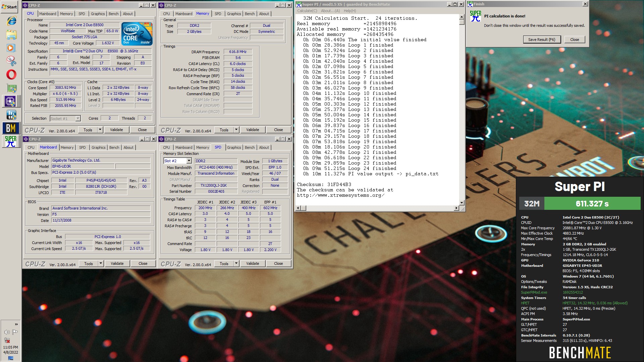Screen dimensions: 644x362
Task: Open the HWiNFO taskbar icon
Action: 11,115
